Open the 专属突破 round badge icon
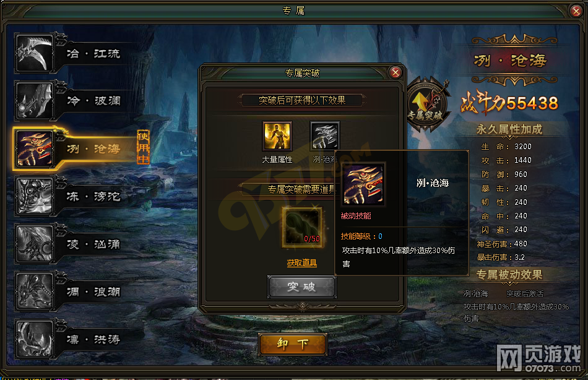 pos(426,105)
